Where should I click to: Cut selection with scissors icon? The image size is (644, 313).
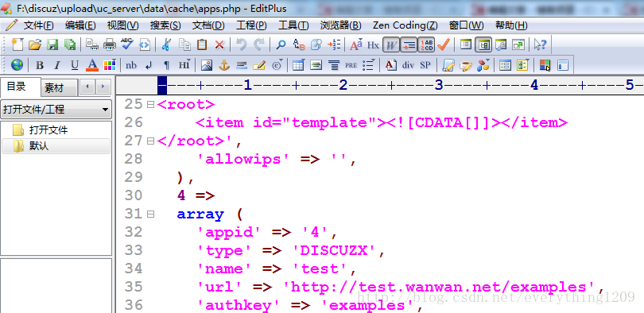pyautogui.click(x=166, y=44)
